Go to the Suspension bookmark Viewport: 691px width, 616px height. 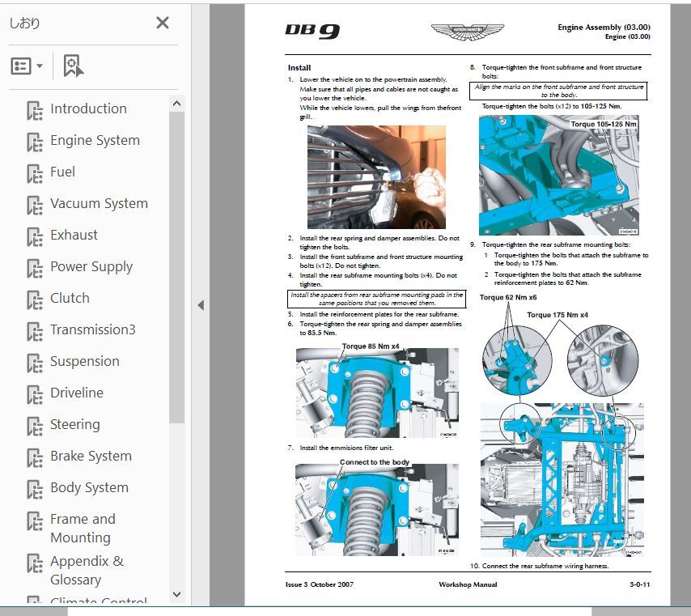click(x=85, y=361)
